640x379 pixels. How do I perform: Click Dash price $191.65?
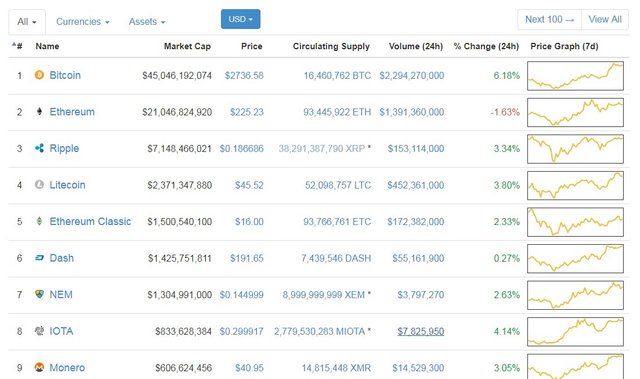click(247, 258)
